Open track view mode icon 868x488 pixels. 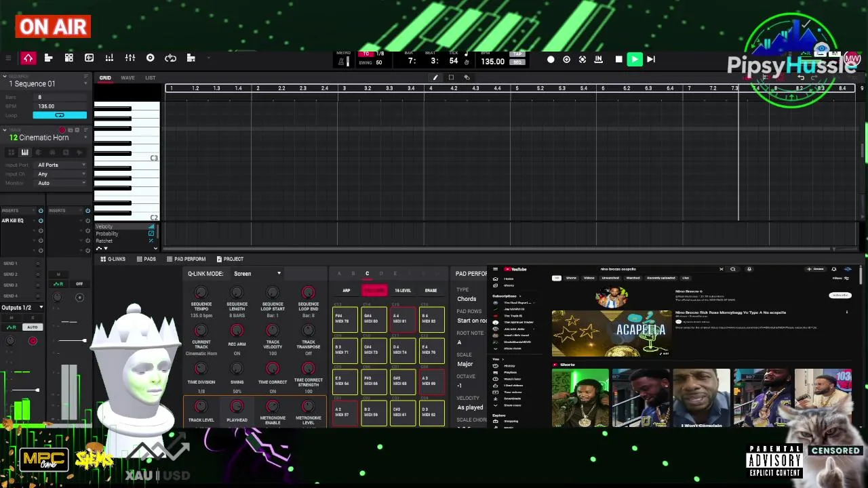[48, 58]
